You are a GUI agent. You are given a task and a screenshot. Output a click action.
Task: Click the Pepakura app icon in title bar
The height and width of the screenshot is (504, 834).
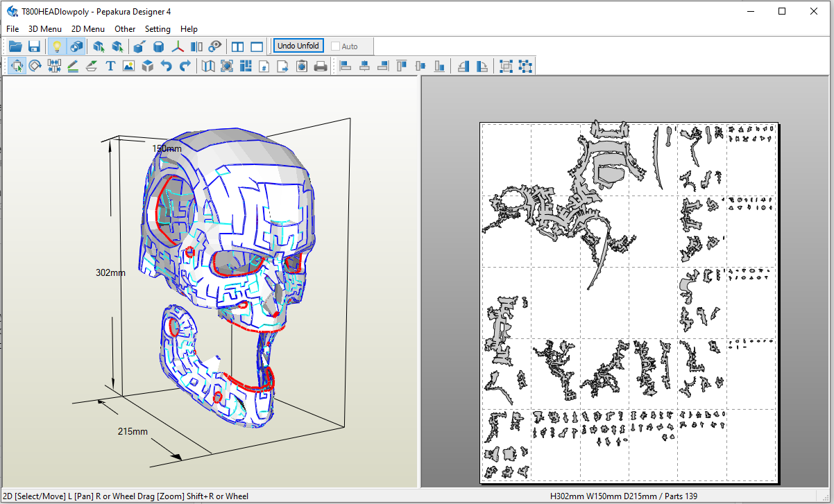[12, 11]
